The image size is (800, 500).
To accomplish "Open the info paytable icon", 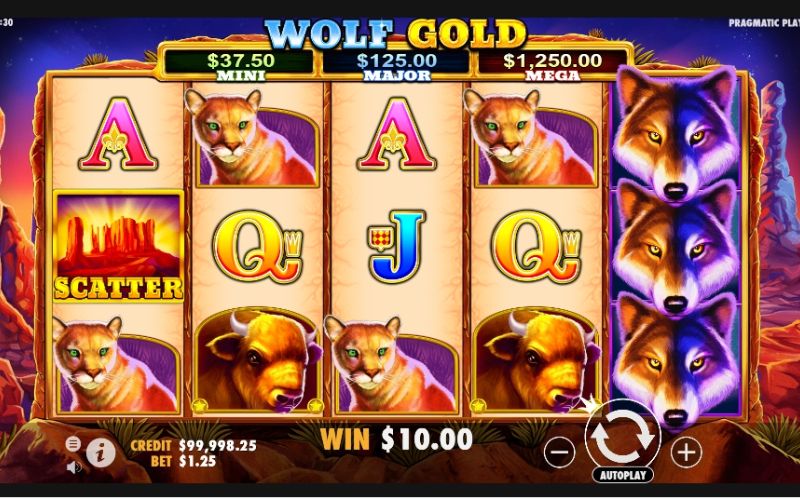I will pos(101,453).
